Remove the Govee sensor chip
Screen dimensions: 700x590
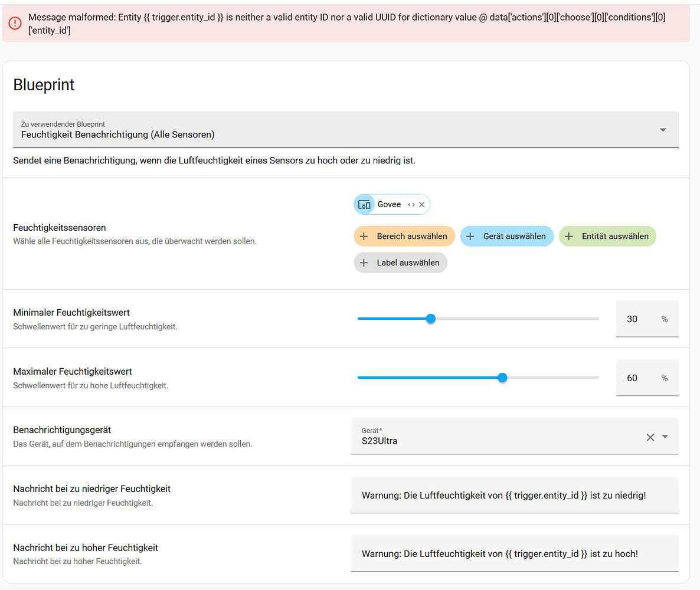(x=422, y=205)
